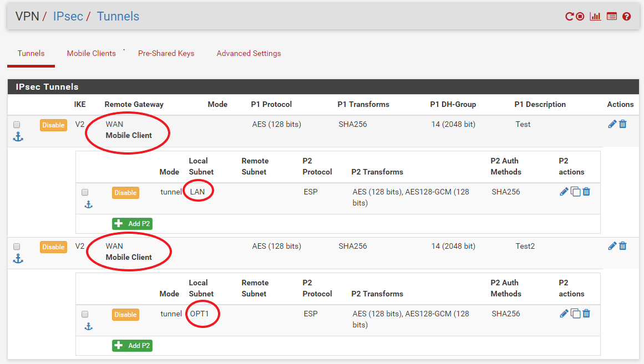The image size is (644, 364).
Task: Click the anchor icon under Test tunnel checkbox
Action: [18, 137]
